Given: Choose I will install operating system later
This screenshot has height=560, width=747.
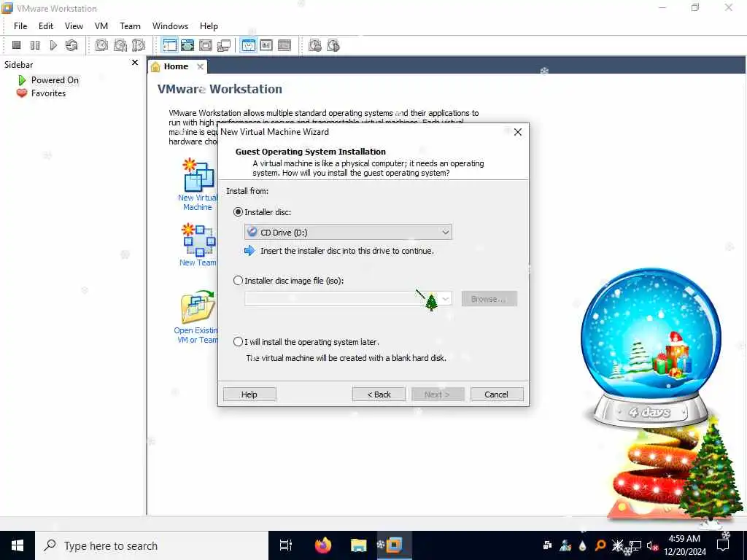Looking at the screenshot, I should coord(239,342).
